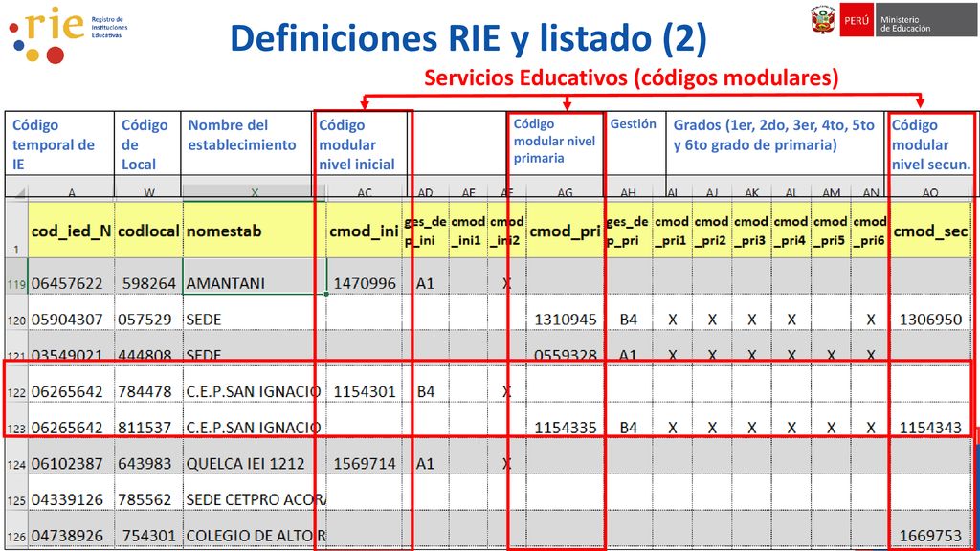Image resolution: width=980 pixels, height=551 pixels.
Task: Select column header AH
Action: pyautogui.click(x=628, y=191)
